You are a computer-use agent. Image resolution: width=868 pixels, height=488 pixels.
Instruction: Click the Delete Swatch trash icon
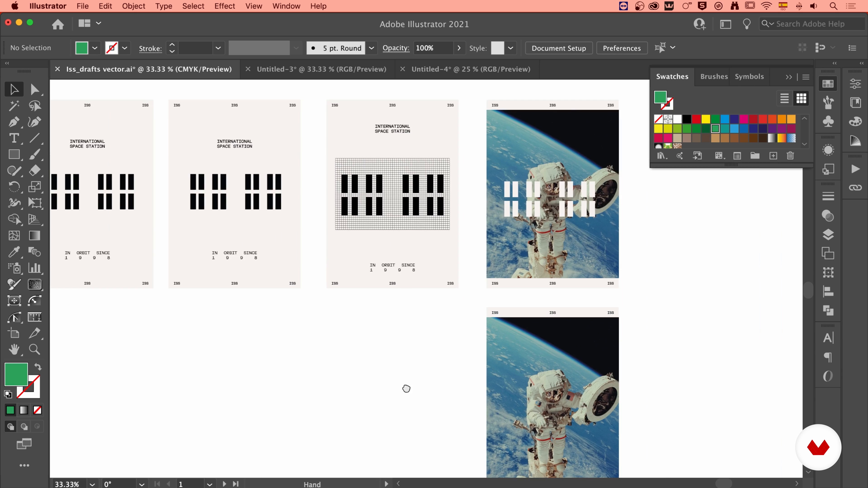790,156
